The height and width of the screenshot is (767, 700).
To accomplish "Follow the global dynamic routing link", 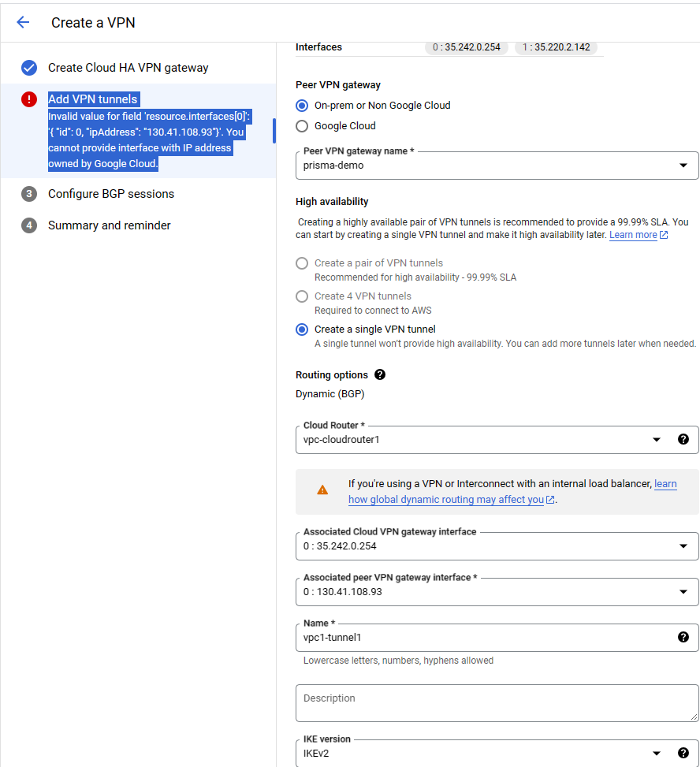I will (446, 500).
